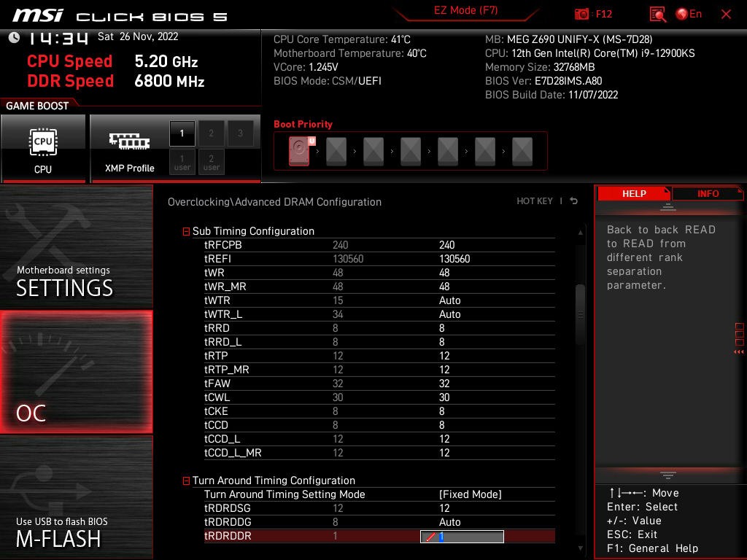
Task: Click the help panel bottom collapse handle
Action: [668, 475]
